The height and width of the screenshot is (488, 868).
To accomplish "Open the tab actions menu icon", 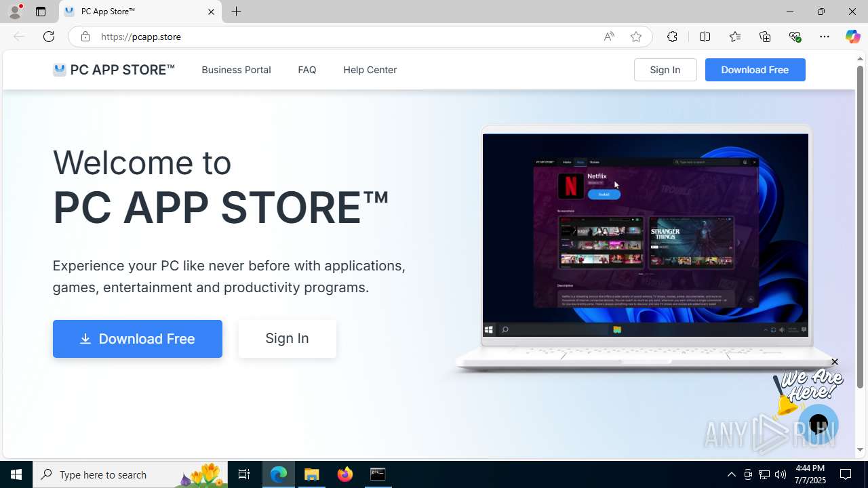I will click(x=41, y=12).
